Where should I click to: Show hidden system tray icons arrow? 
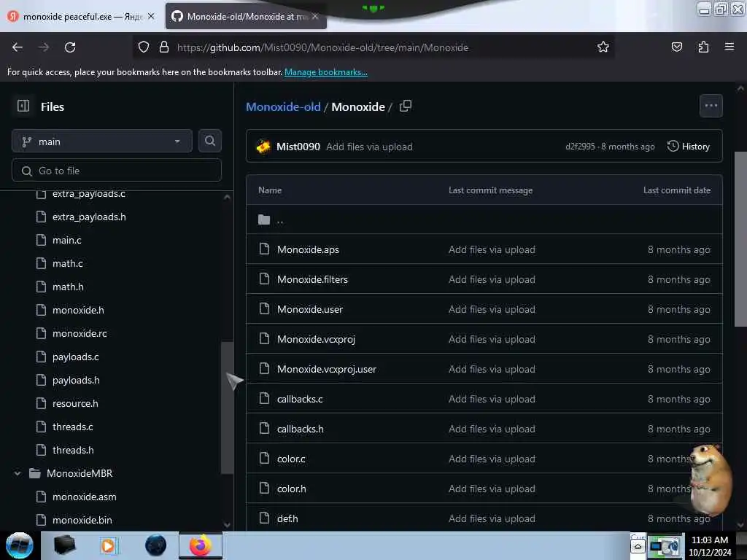(638, 546)
